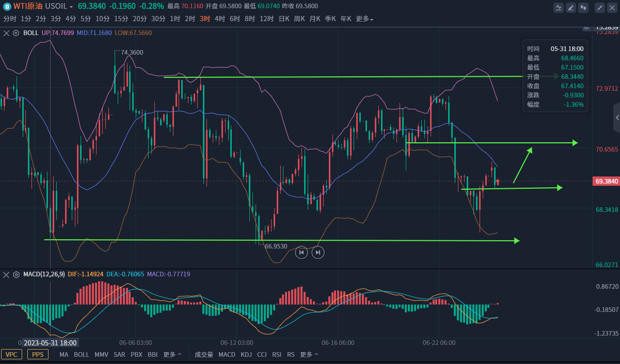Open the indicator line tool icon
Viewport: 620px width, 364px height.
point(559,7)
